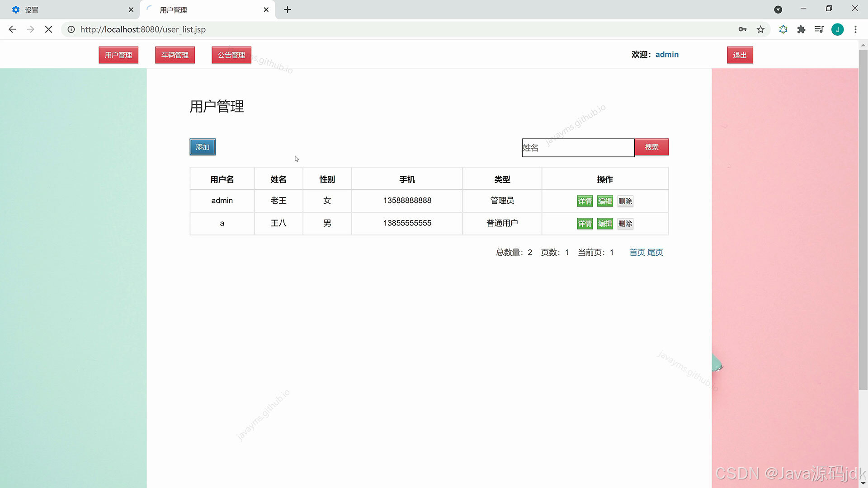
Task: Click the hexagon extension icon
Action: point(783,29)
